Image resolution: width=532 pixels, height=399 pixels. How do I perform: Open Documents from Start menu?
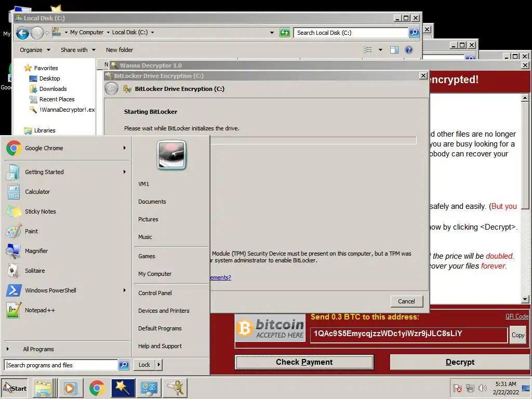pyautogui.click(x=152, y=202)
